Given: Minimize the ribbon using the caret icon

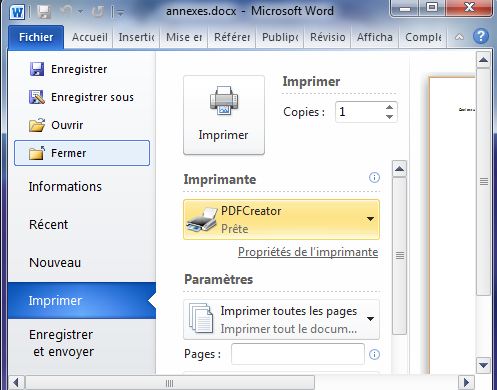Looking at the screenshot, I should coord(459,37).
